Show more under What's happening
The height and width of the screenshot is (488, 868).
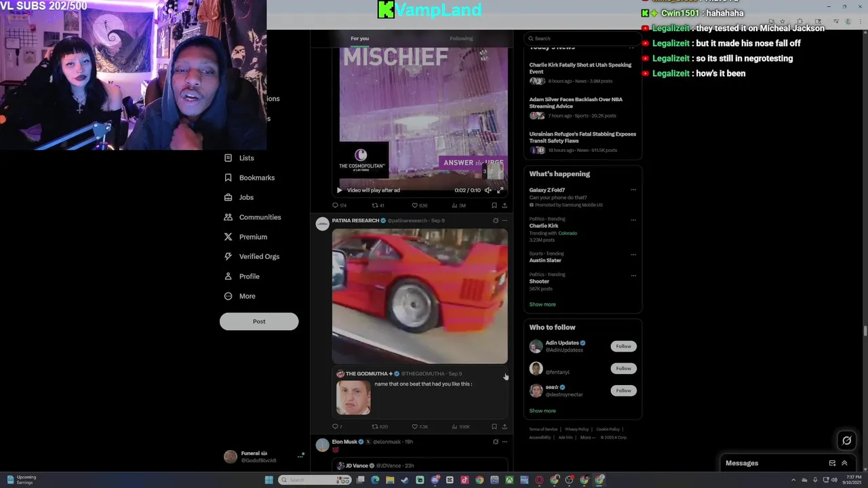pyautogui.click(x=542, y=304)
